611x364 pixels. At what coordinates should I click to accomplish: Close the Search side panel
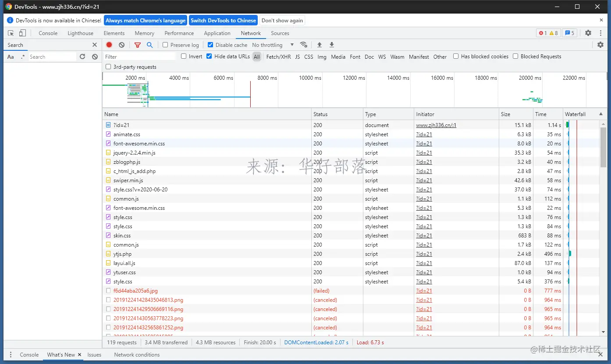[95, 45]
